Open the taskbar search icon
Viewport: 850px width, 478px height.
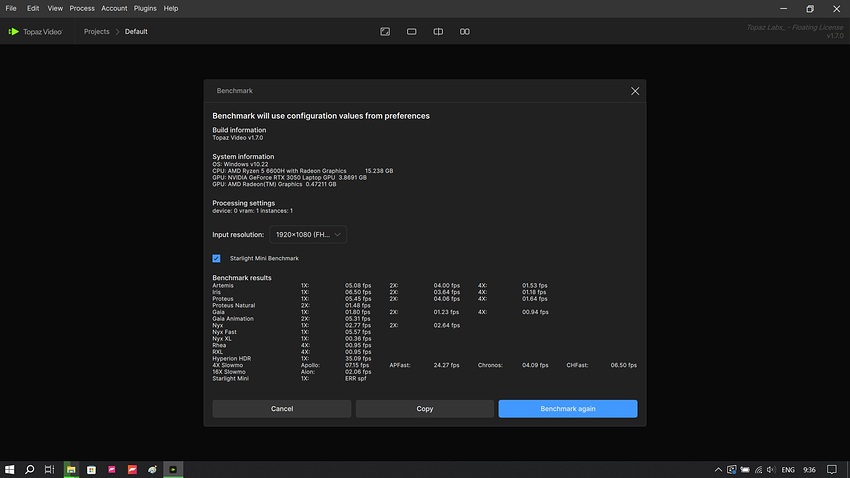(x=30, y=469)
